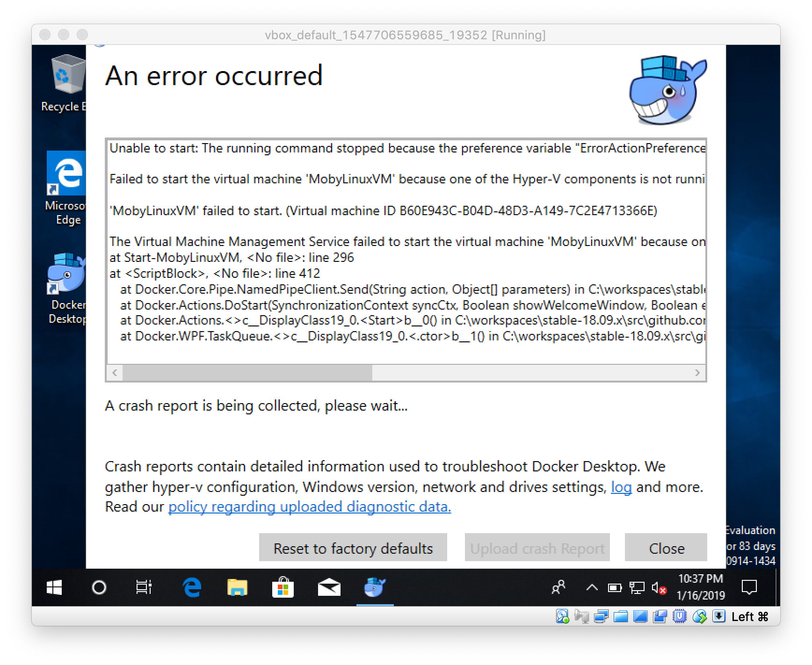The width and height of the screenshot is (812, 665).
Task: Click the VirtualBox shared folders icon
Action: pos(621,617)
